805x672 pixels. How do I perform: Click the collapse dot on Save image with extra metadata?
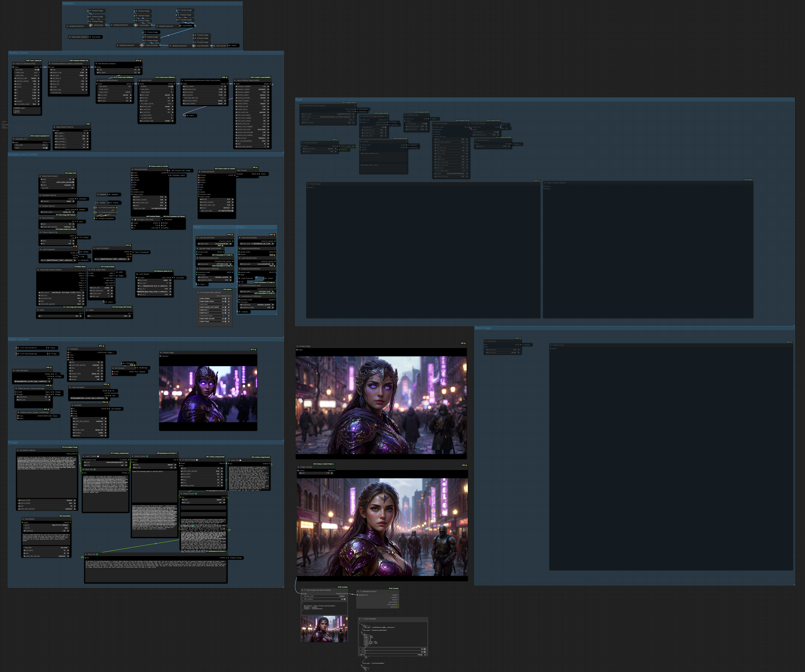point(302,590)
